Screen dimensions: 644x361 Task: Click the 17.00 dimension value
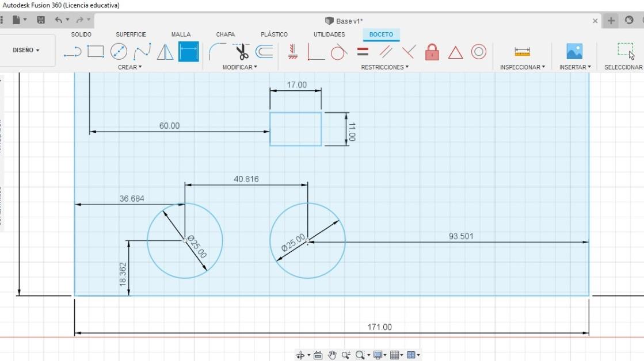pyautogui.click(x=296, y=85)
